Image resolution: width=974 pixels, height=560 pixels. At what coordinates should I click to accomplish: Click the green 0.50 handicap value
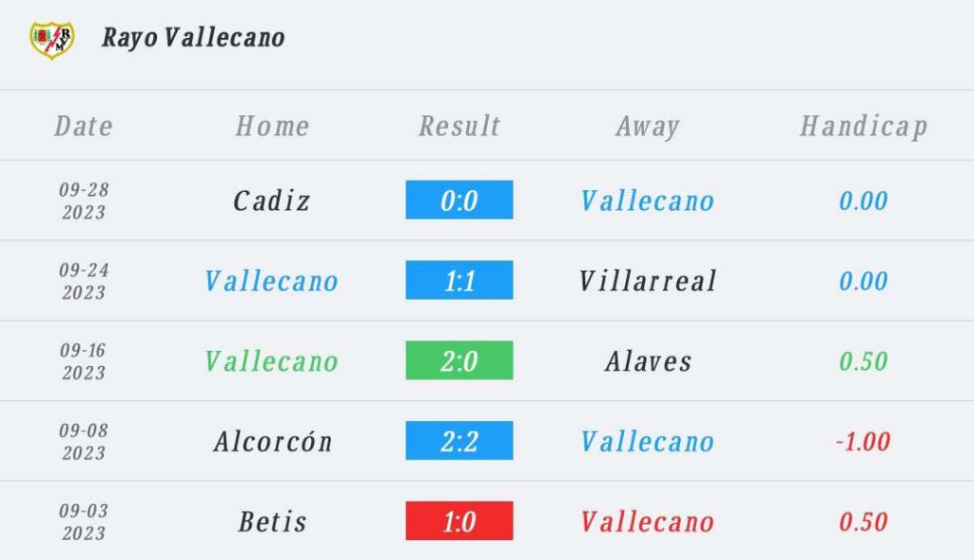pyautogui.click(x=863, y=361)
